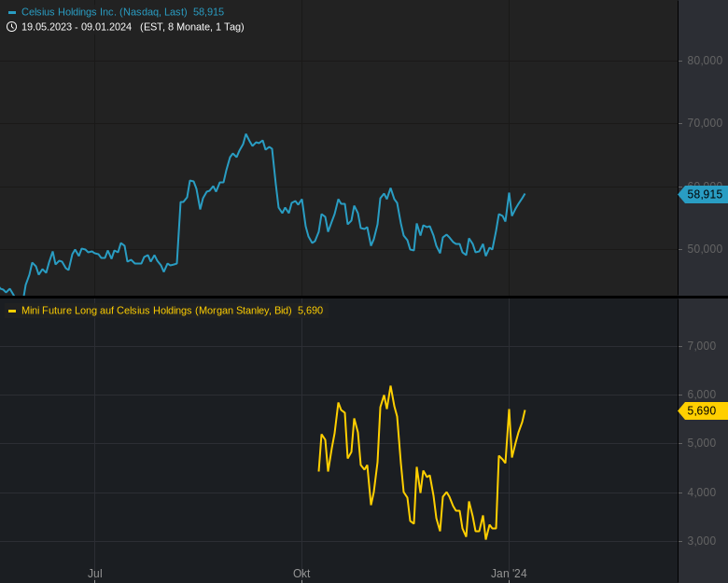This screenshot has width=728, height=583.
Task: Click the yellow 5,690 price tag on axis
Action: click(702, 410)
